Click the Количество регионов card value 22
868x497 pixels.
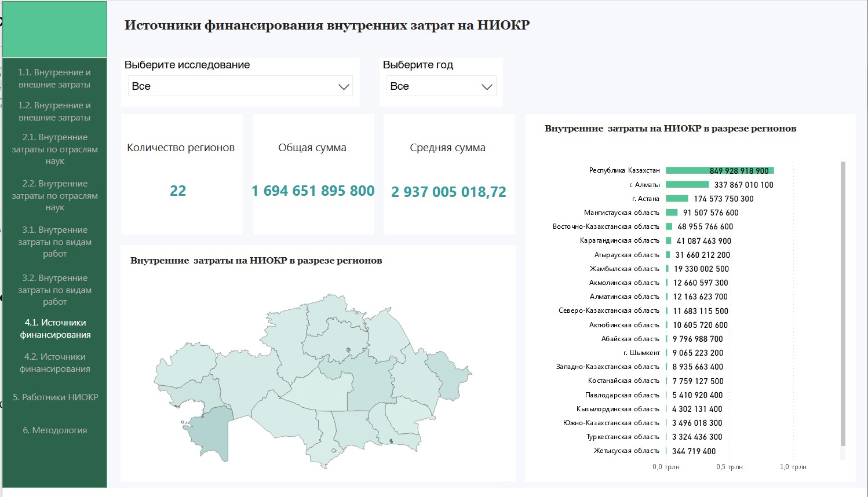178,191
